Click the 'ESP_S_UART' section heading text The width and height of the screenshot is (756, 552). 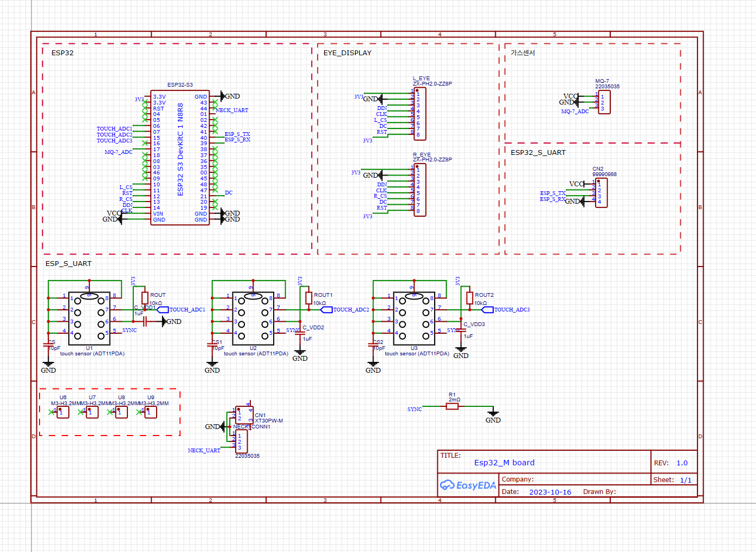pos(68,264)
